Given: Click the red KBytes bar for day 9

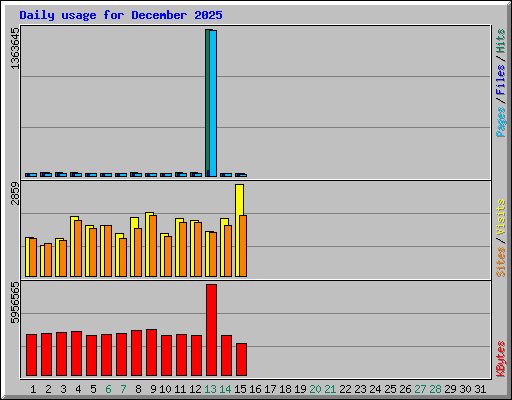Looking at the screenshot, I should 151,352.
